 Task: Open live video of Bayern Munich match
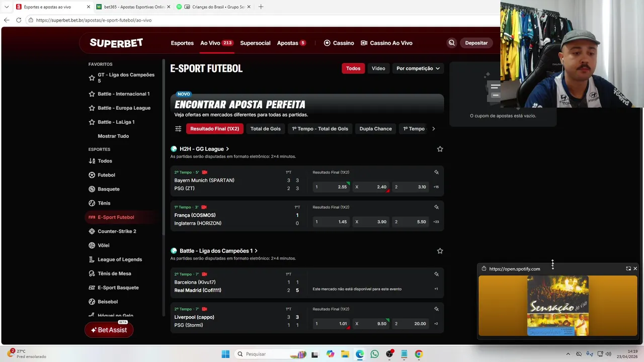coord(204,172)
